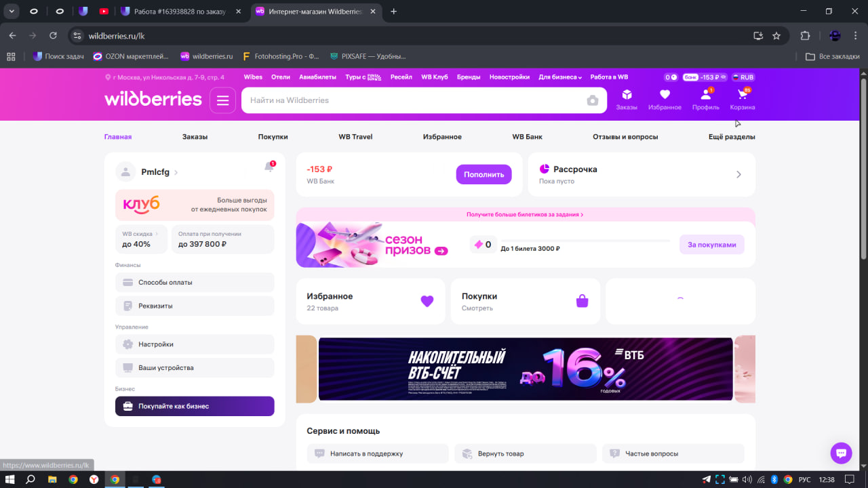Toggle WB Bank balance visibility eye
The image size is (868, 488).
[723, 77]
